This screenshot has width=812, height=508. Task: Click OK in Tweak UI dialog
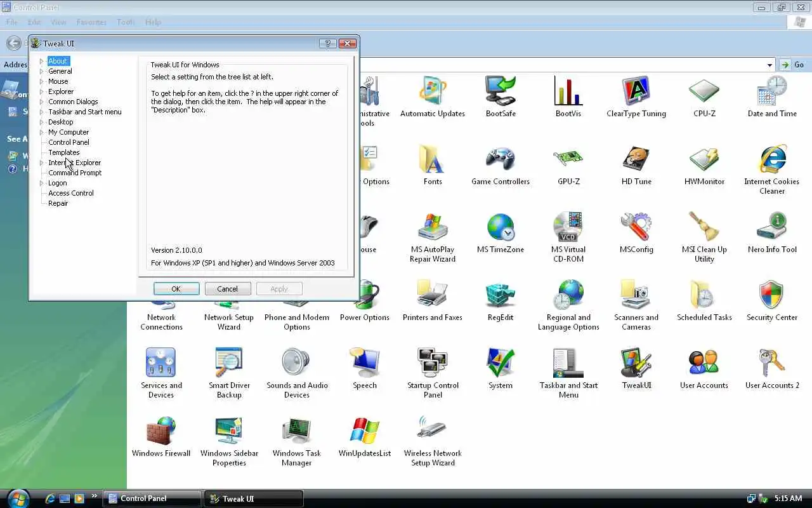[x=176, y=289]
